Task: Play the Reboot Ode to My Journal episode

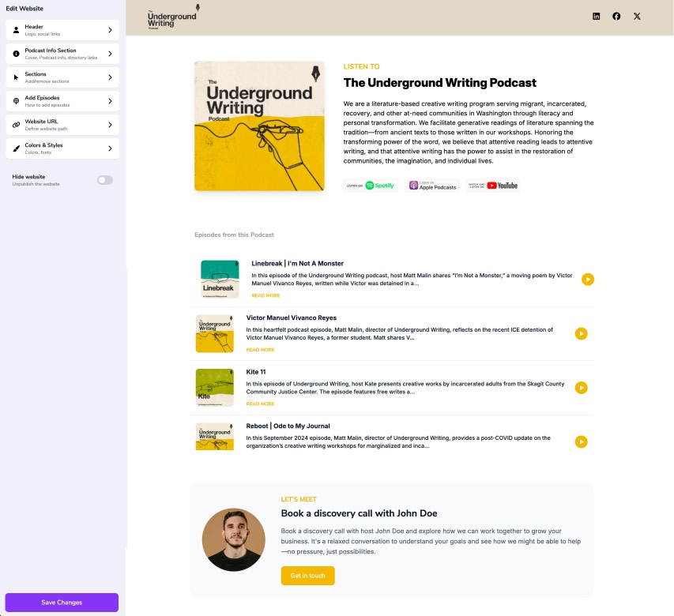Action: pos(581,441)
